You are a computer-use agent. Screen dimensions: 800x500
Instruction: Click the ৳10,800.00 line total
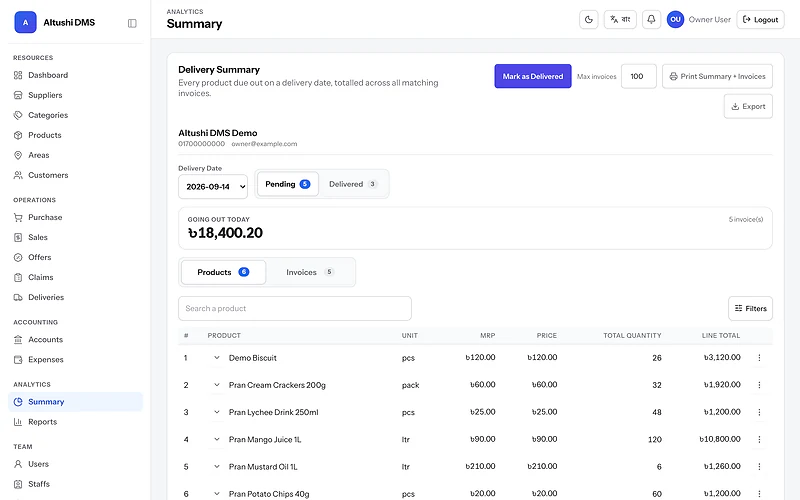click(720, 439)
